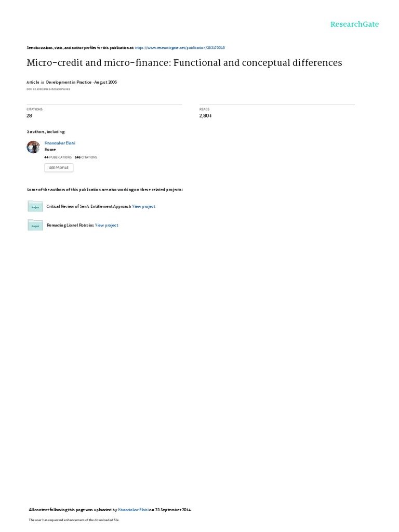This screenshot has height=532, width=399.
Task: Click the article title Micro-credit and micro-finance
Action: [184, 63]
